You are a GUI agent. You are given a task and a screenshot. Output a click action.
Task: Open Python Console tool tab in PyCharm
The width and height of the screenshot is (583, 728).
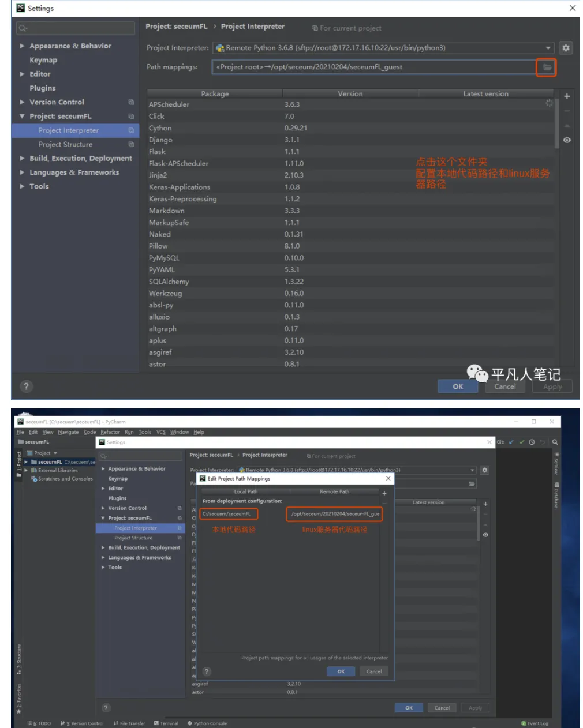click(207, 723)
